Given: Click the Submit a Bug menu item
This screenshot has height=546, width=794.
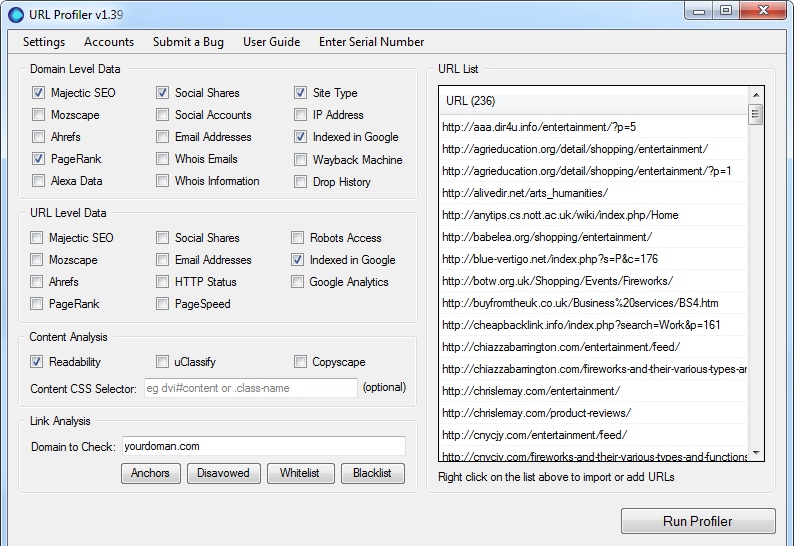Looking at the screenshot, I should 188,42.
